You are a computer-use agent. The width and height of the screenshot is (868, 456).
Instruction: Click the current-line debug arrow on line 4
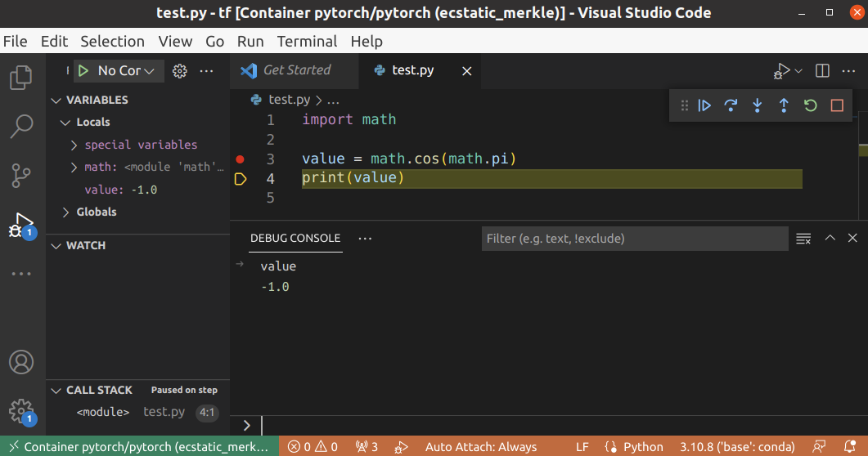(241, 178)
